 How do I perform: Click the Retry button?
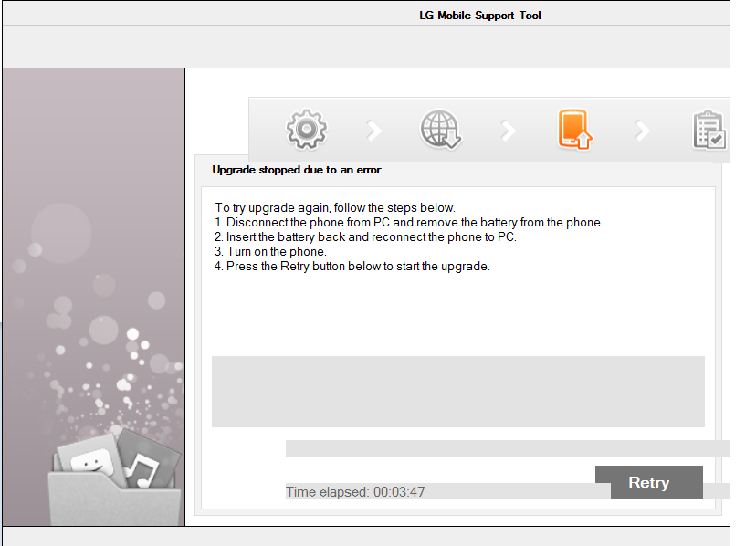(x=649, y=482)
